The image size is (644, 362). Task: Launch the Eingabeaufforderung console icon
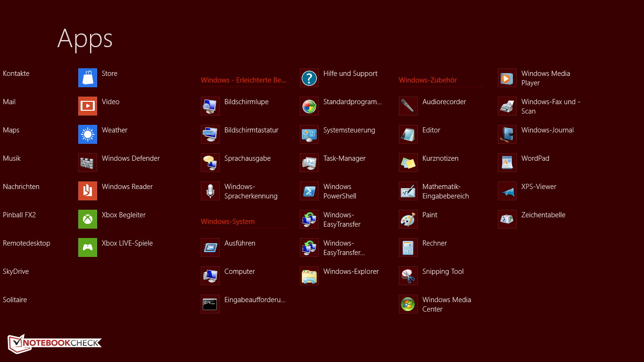210,304
